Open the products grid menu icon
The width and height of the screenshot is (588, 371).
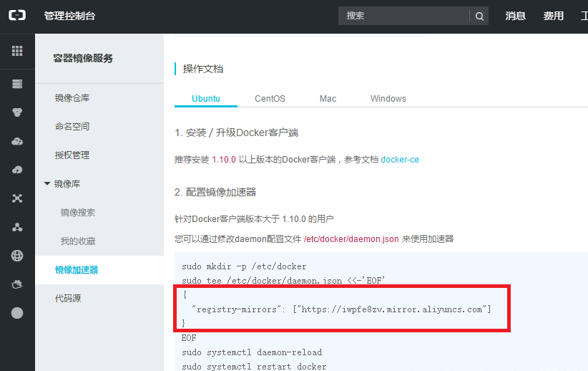click(x=17, y=51)
